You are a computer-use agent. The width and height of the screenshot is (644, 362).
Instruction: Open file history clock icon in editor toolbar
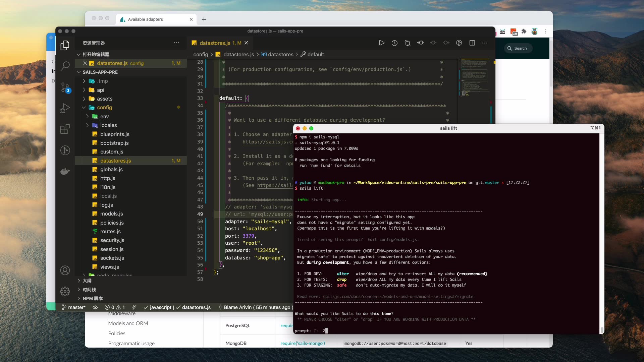pos(394,43)
